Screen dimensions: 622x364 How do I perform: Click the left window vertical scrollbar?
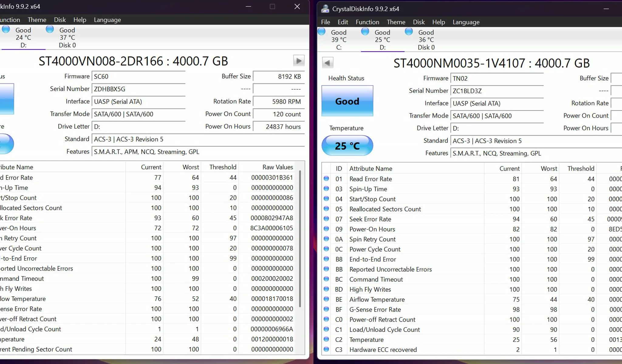point(300,239)
